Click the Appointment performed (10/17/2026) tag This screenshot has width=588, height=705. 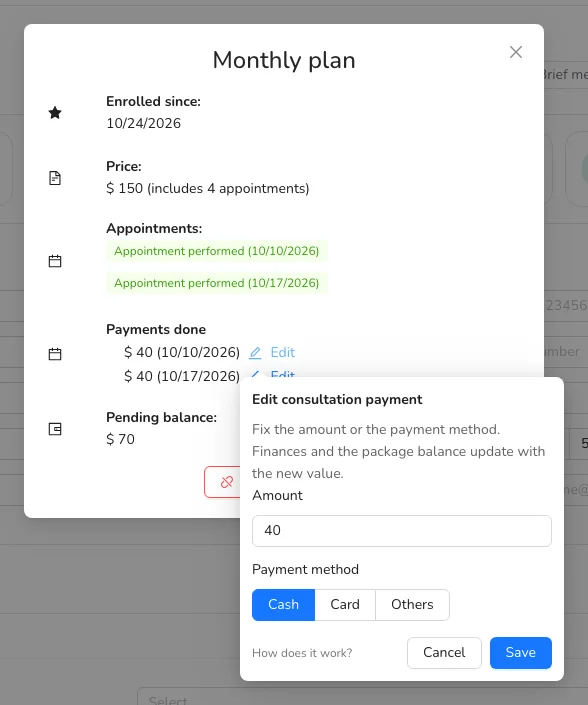point(217,283)
